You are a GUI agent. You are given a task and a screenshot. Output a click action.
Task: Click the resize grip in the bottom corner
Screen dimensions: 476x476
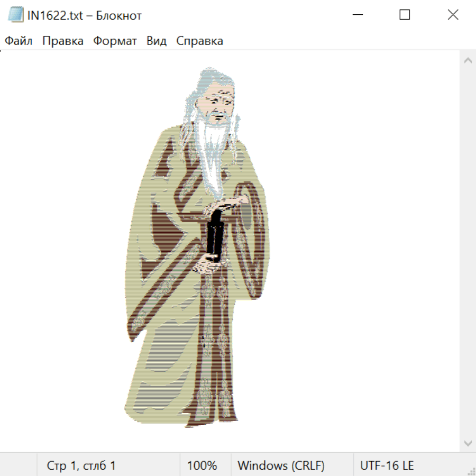click(x=471, y=471)
